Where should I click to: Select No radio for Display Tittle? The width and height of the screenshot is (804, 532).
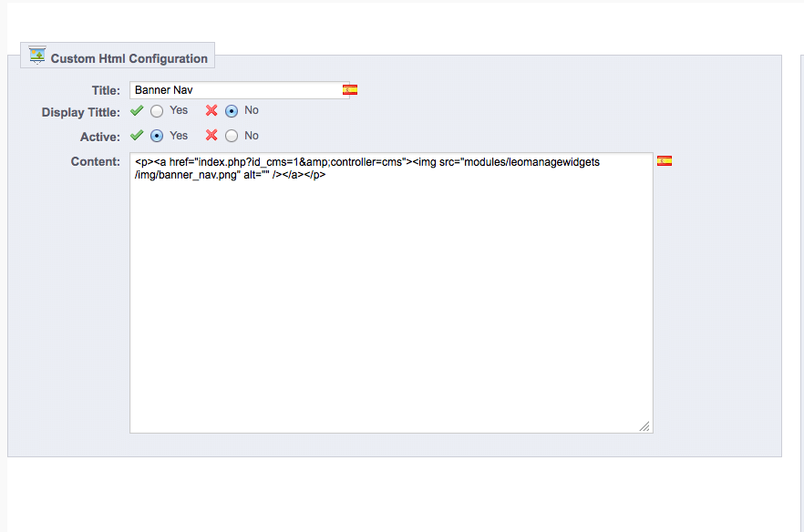(x=232, y=111)
